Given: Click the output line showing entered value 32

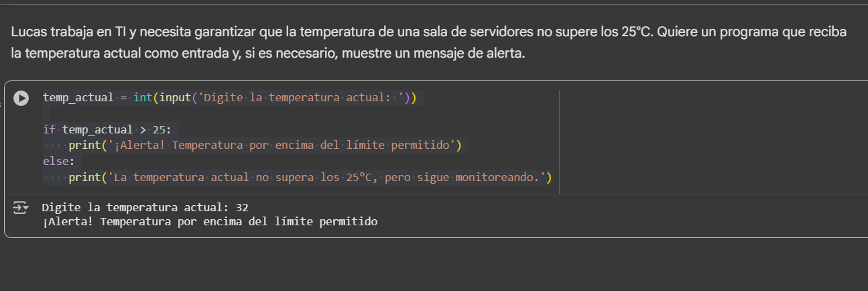Looking at the screenshot, I should click(145, 208).
